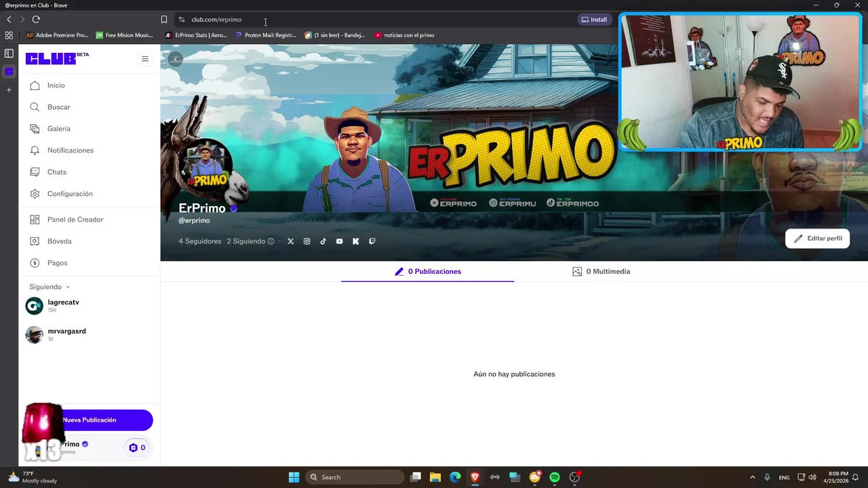Viewport: 868px width, 488px height.
Task: Go back with profile back arrow
Action: [175, 59]
